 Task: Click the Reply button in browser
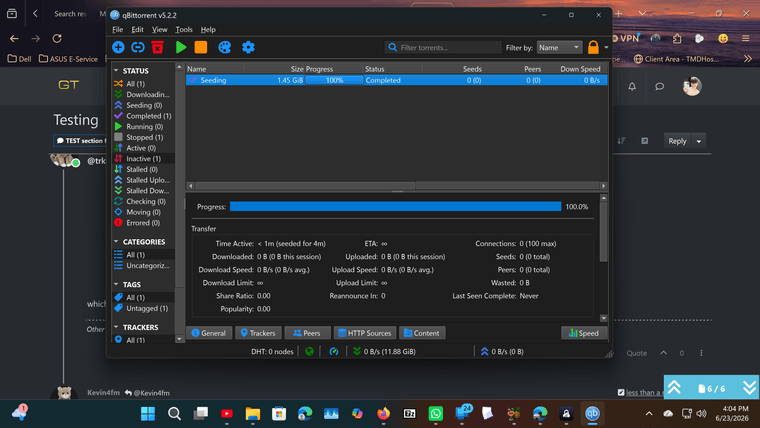click(677, 141)
